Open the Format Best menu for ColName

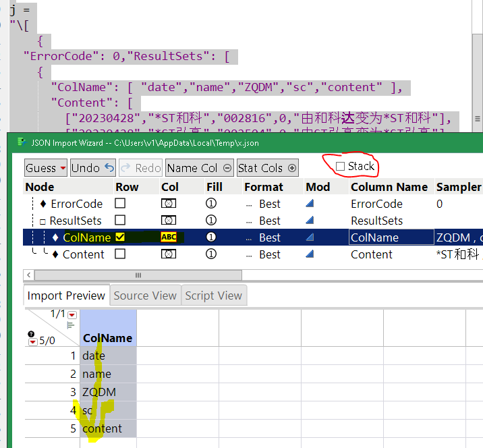click(x=263, y=237)
